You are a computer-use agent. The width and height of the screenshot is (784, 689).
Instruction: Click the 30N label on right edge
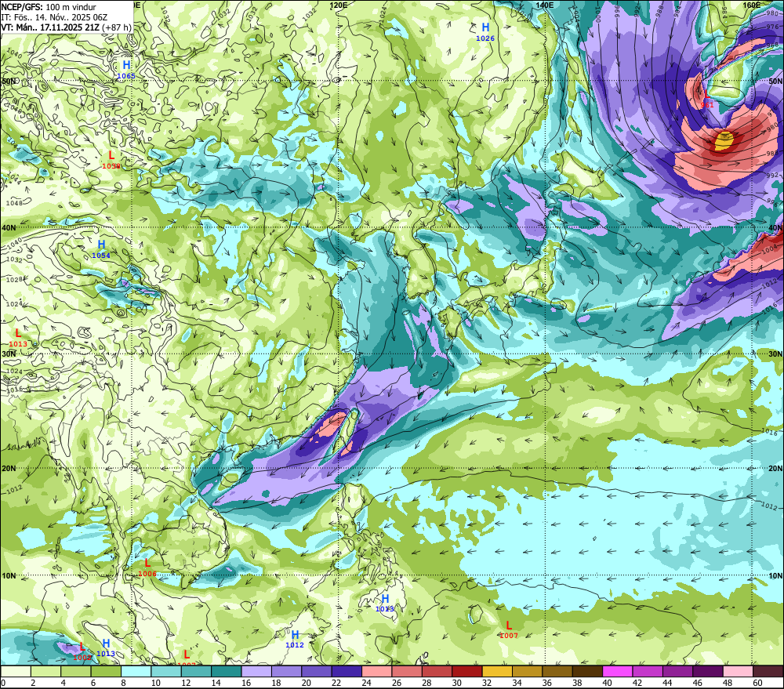pyautogui.click(x=775, y=354)
